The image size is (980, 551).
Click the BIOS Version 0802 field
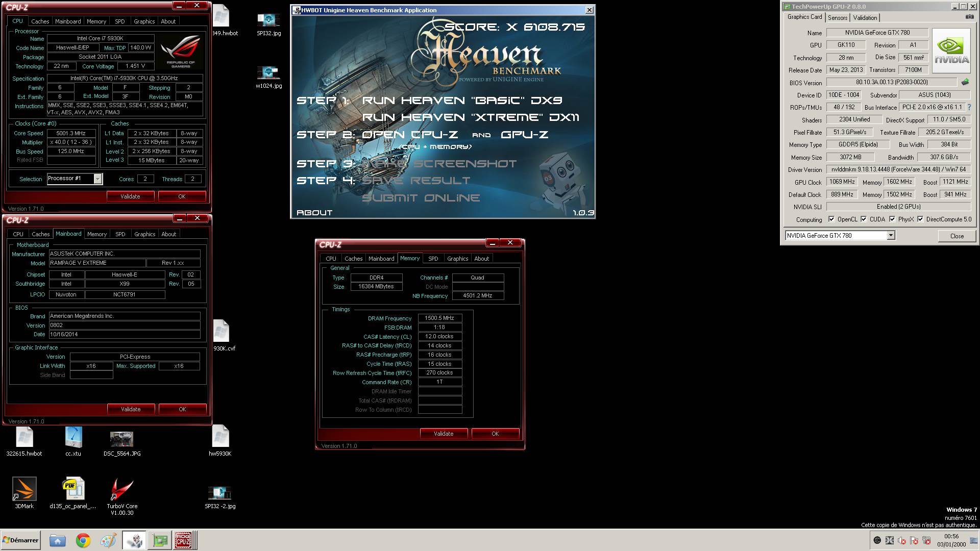[125, 325]
